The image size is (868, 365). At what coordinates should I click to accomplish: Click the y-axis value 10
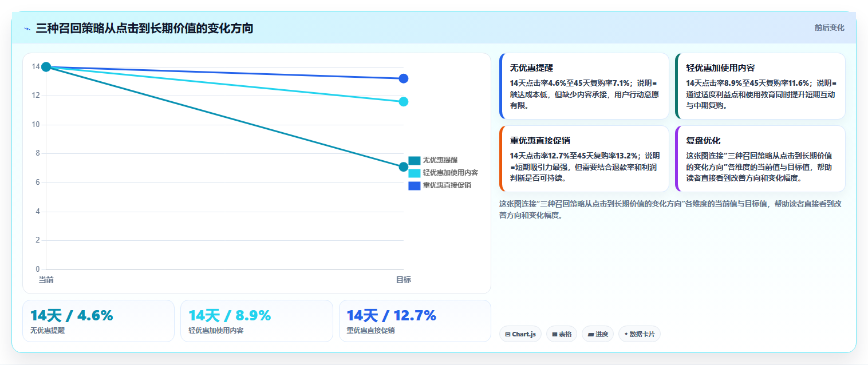point(35,125)
